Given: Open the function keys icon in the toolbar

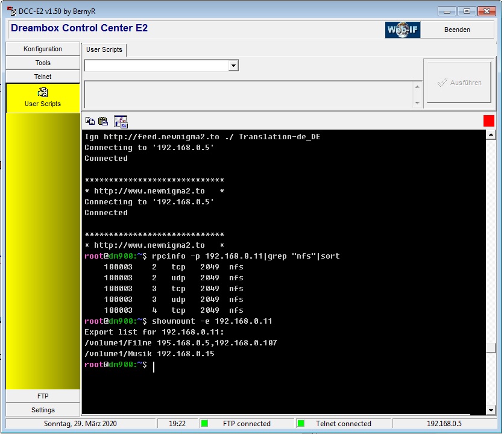Looking at the screenshot, I should pyautogui.click(x=121, y=121).
